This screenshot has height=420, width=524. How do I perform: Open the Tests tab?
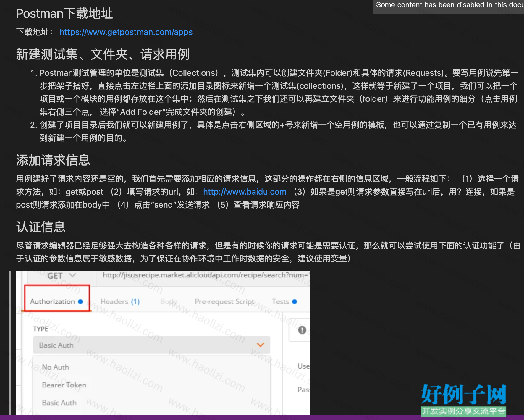tap(284, 301)
